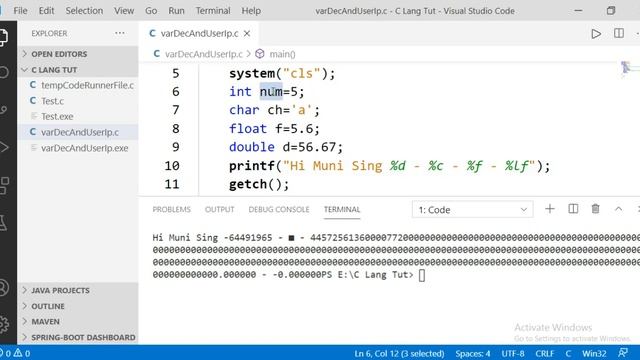Change indentation via 'Spaces: 4'

coord(473,353)
